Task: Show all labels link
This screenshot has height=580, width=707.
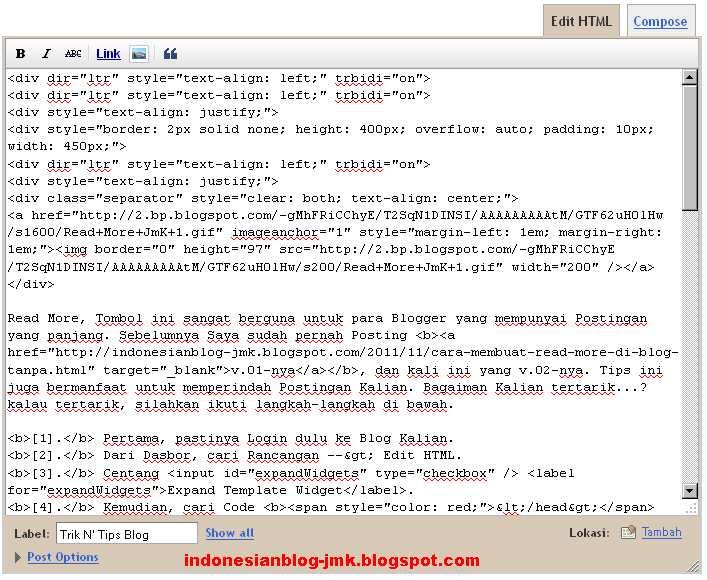Action: point(230,533)
